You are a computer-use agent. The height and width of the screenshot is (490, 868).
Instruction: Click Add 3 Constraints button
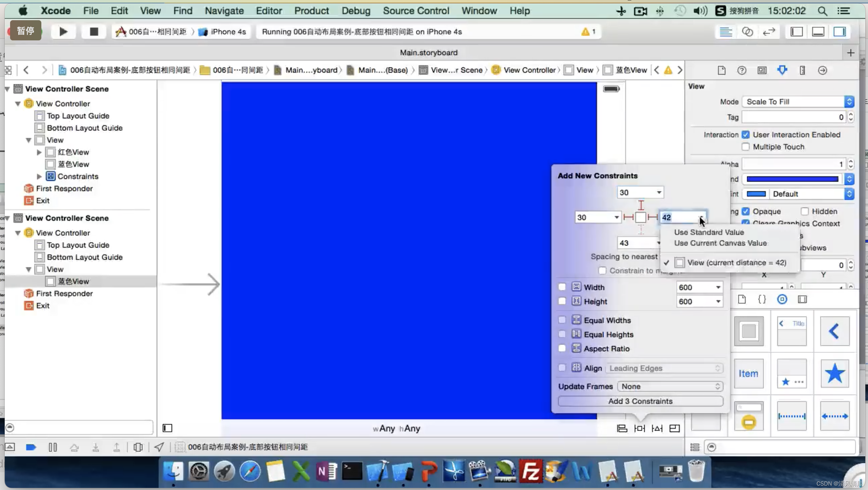[640, 401]
